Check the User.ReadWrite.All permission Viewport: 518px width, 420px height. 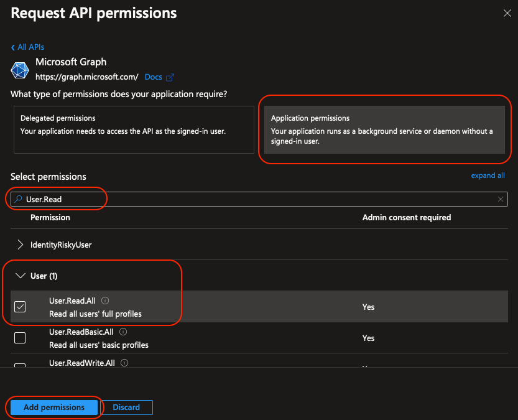click(20, 365)
